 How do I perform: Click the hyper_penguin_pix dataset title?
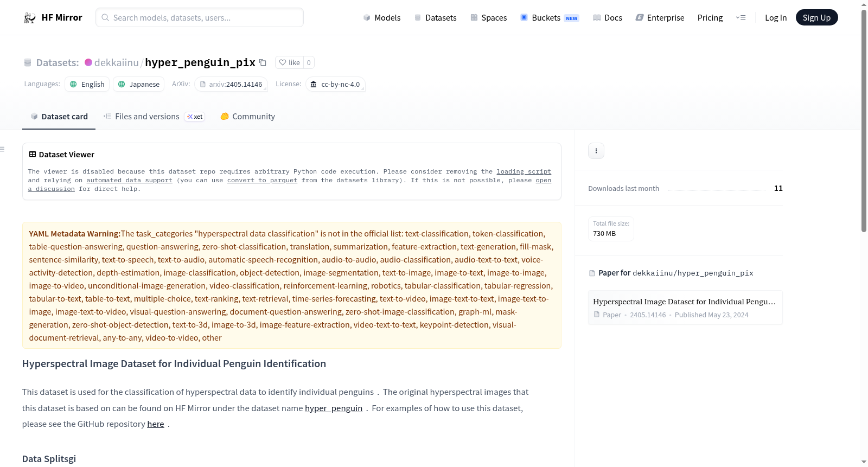pyautogui.click(x=200, y=62)
